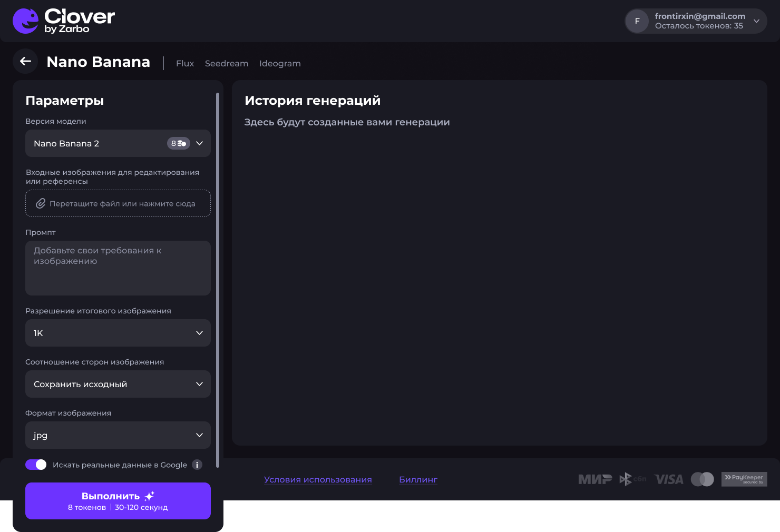The image size is (780, 532).
Task: Click the 'Осталось токенов: 35' text
Action: pyautogui.click(x=699, y=26)
